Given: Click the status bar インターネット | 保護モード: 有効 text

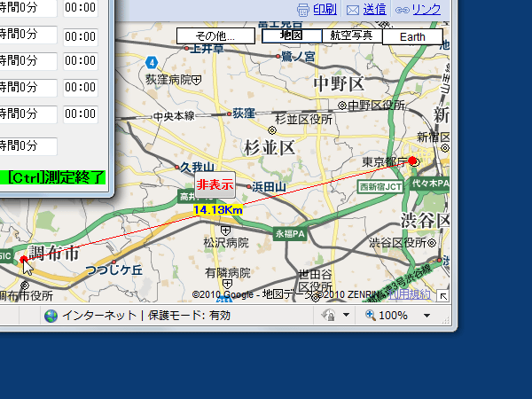Looking at the screenshot, I should tap(146, 316).
